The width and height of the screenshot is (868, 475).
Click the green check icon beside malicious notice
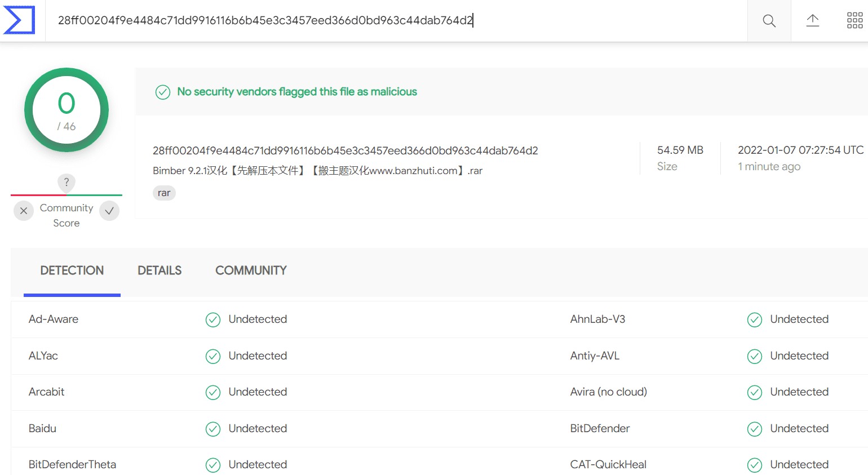coord(163,92)
